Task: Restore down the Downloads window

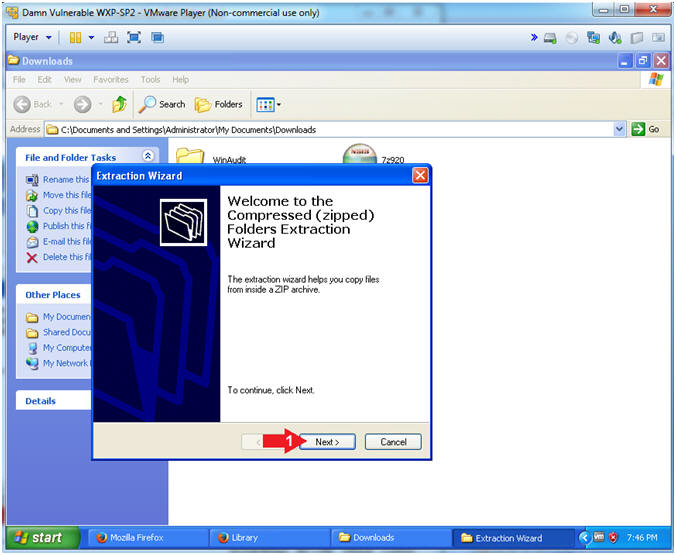Action: [x=642, y=61]
